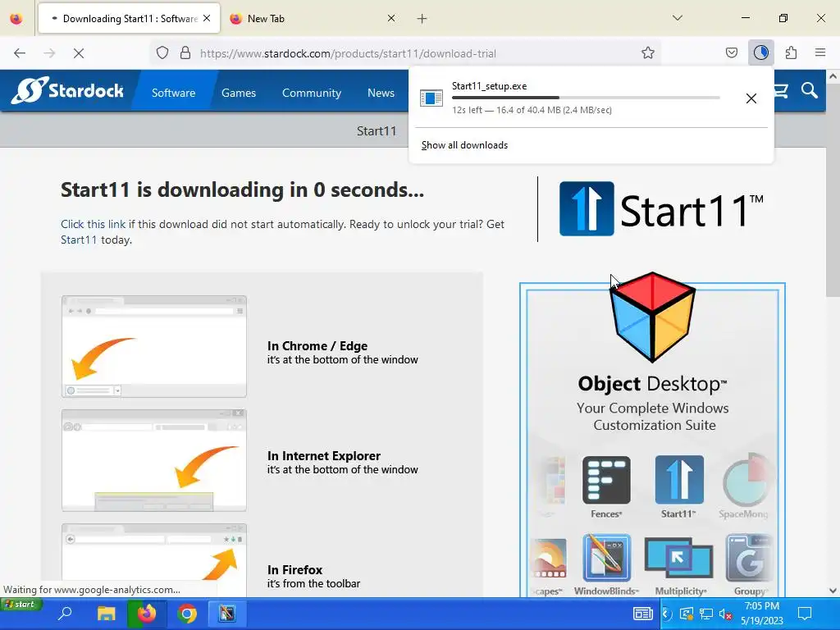Screen dimensions: 840x630
Task: Click Show all downloads
Action: (x=464, y=145)
